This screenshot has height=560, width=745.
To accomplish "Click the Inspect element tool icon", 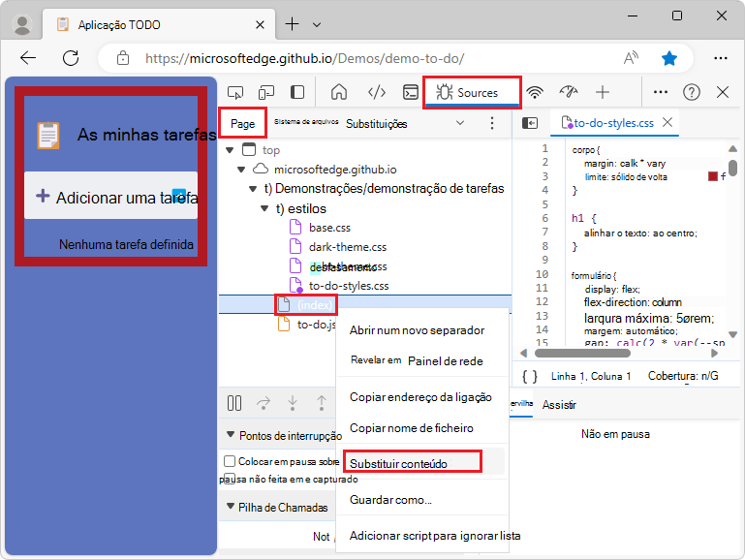I will coord(234,92).
